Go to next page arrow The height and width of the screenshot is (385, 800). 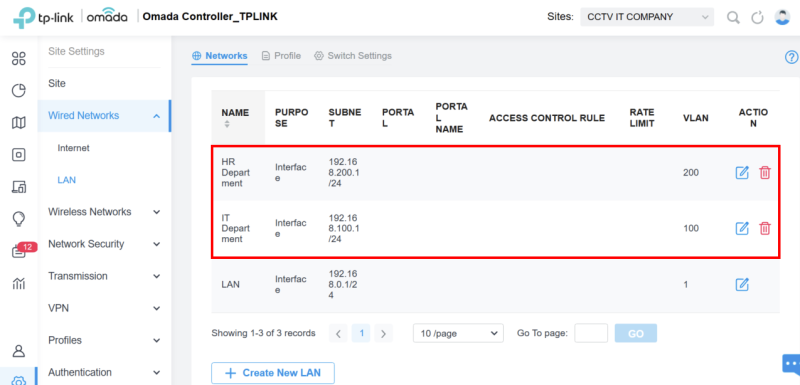[383, 333]
